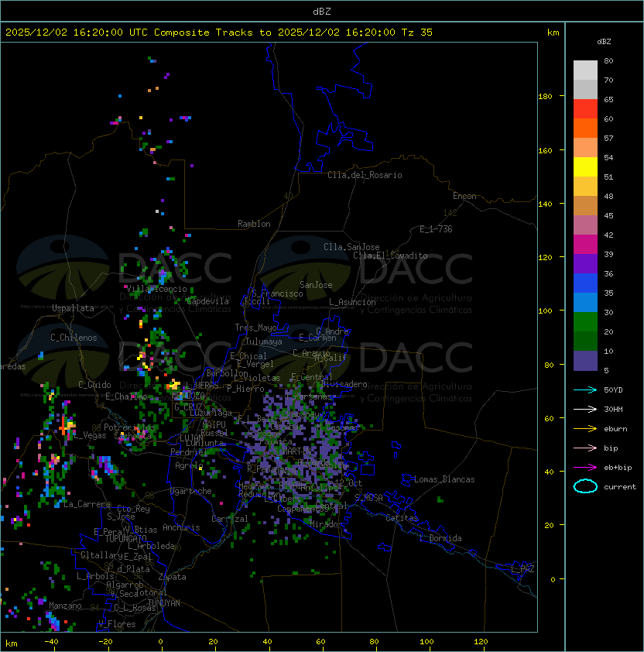
Task: Click the 'Anchoris' map label
Action: click(x=181, y=527)
